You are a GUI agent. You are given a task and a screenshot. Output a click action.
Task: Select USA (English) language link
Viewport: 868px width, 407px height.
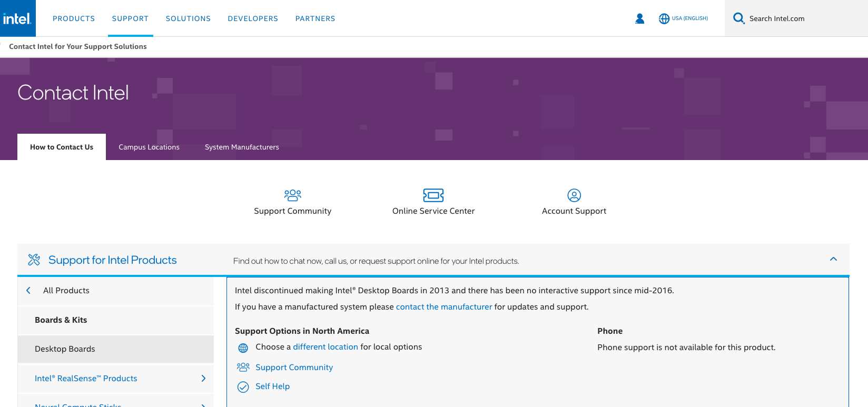click(689, 18)
